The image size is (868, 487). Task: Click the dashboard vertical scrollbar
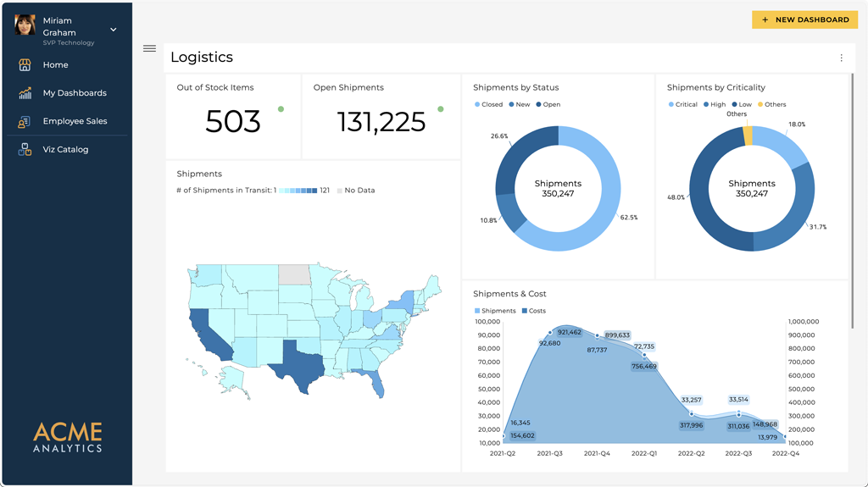[x=852, y=203]
